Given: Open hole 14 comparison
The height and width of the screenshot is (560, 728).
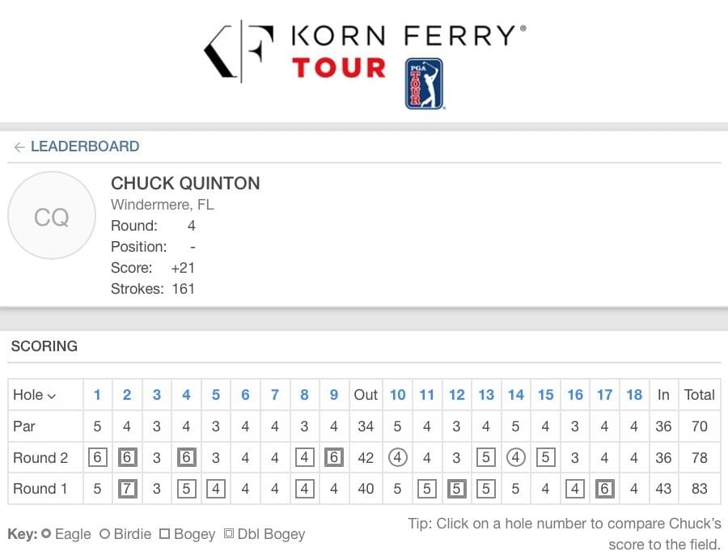Looking at the screenshot, I should (516, 395).
